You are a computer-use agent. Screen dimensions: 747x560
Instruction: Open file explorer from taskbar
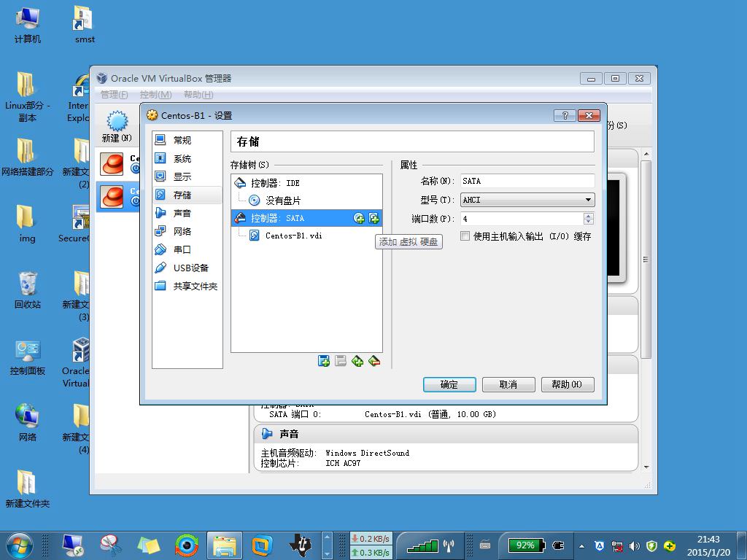(225, 545)
